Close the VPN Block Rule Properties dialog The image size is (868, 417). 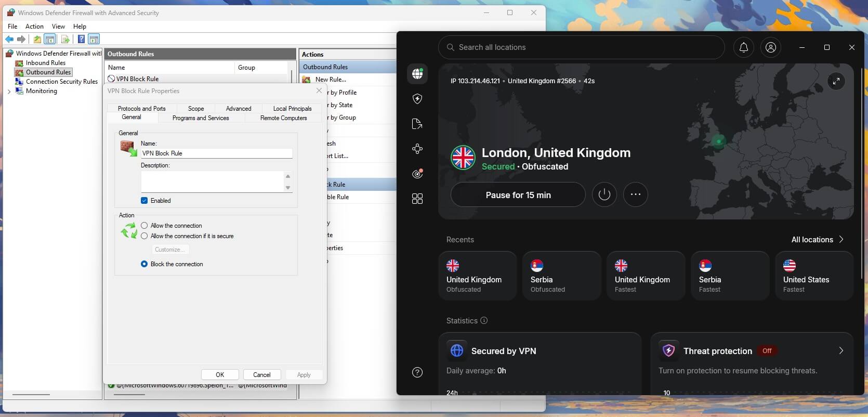tap(319, 90)
